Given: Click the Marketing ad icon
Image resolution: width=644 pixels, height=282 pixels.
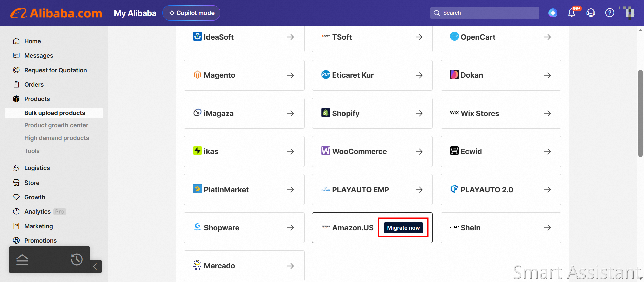Looking at the screenshot, I should [x=16, y=226].
